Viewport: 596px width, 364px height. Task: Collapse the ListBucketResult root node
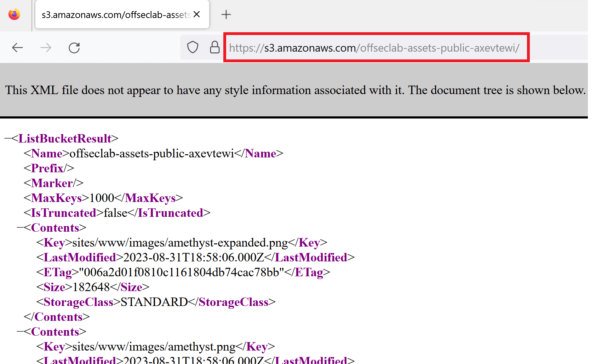click(x=7, y=139)
